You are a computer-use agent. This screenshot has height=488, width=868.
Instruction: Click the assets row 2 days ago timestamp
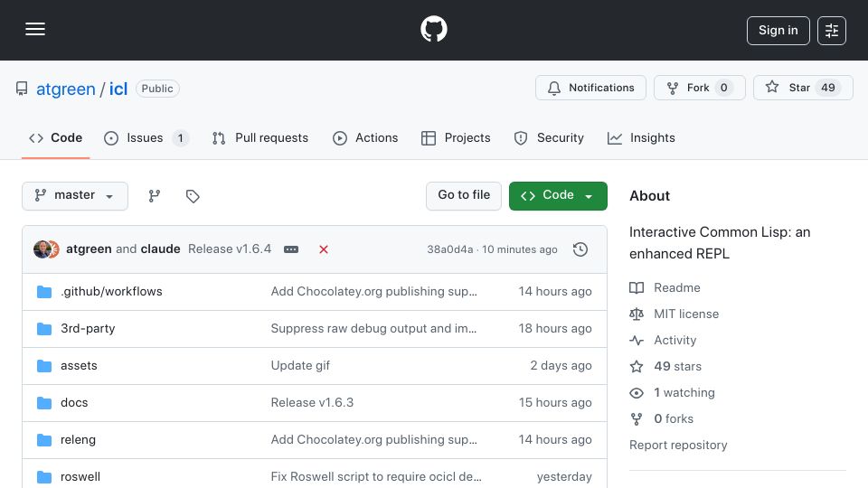[x=561, y=366]
